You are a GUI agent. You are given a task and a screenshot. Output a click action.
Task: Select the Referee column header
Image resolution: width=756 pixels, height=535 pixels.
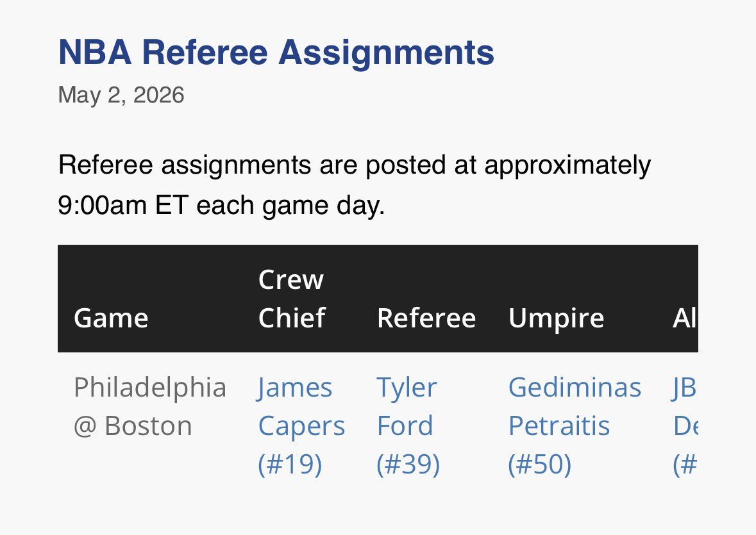426,318
